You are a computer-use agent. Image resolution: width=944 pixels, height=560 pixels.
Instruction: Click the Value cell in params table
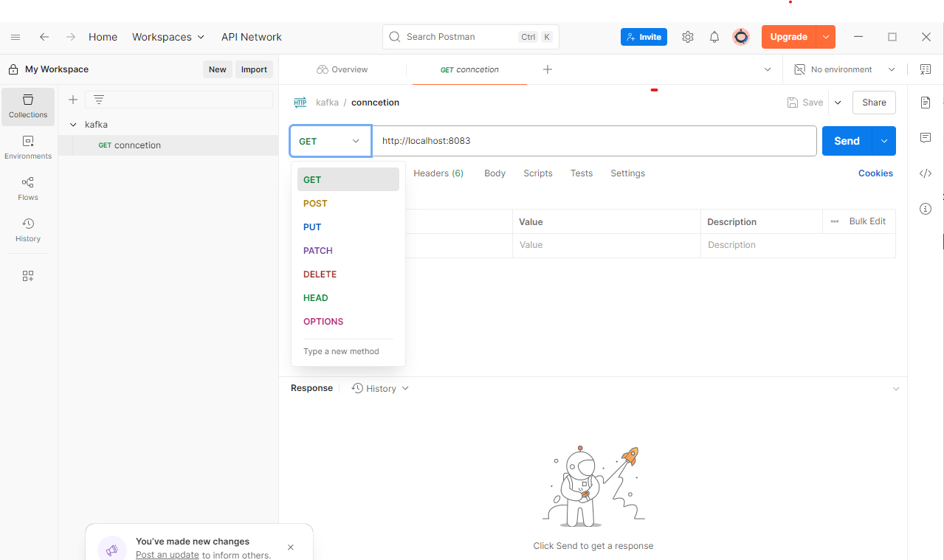[x=607, y=245]
